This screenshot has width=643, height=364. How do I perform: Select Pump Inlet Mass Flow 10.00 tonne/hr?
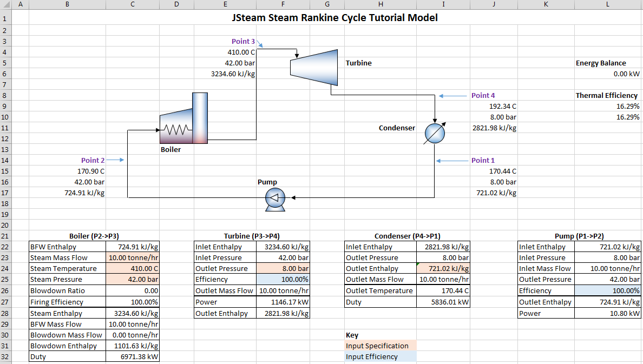[607, 268]
